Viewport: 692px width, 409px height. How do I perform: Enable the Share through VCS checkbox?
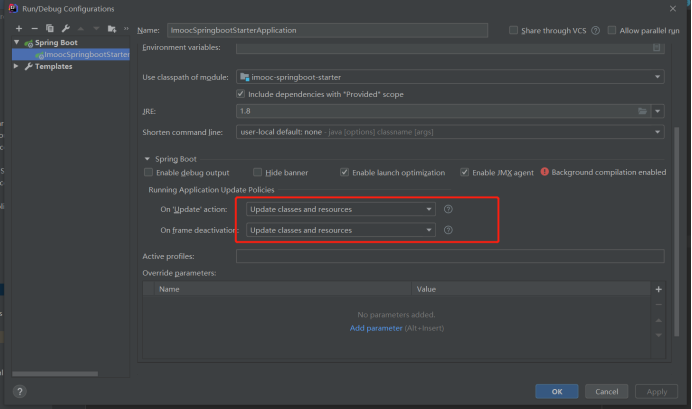(x=514, y=31)
